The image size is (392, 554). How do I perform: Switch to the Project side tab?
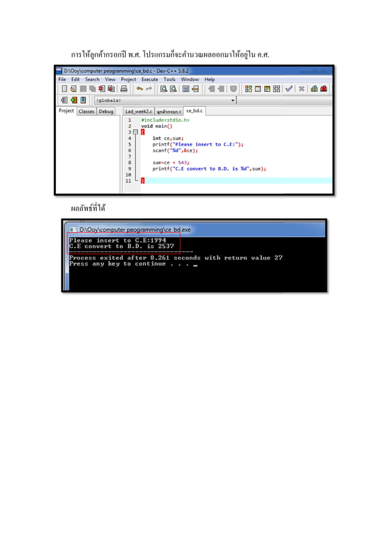66,111
